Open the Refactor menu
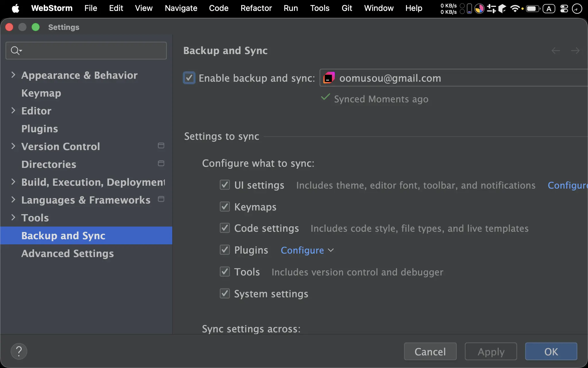This screenshot has height=368, width=588. 256,8
